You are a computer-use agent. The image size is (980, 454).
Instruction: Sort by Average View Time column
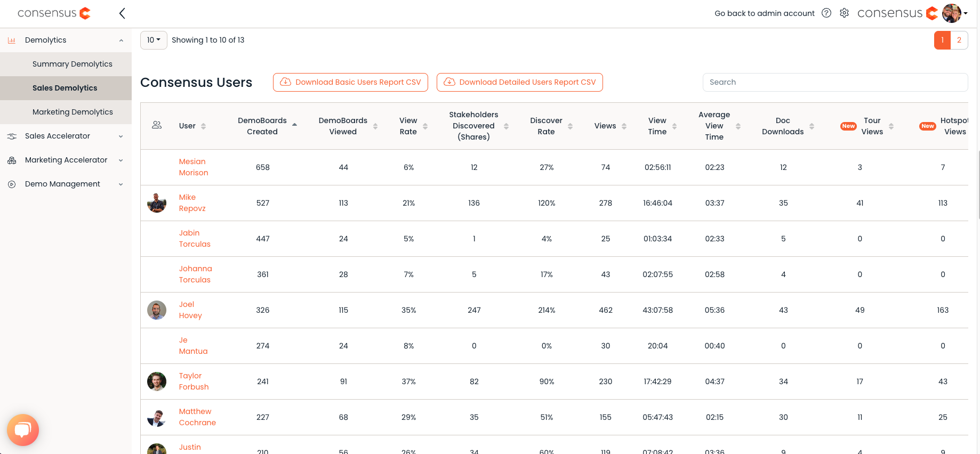tap(738, 126)
